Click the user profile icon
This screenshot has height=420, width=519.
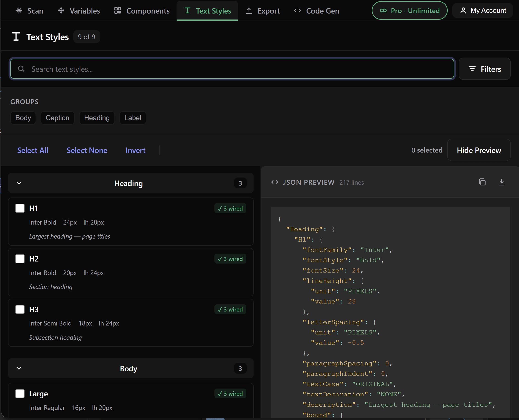coord(463,10)
